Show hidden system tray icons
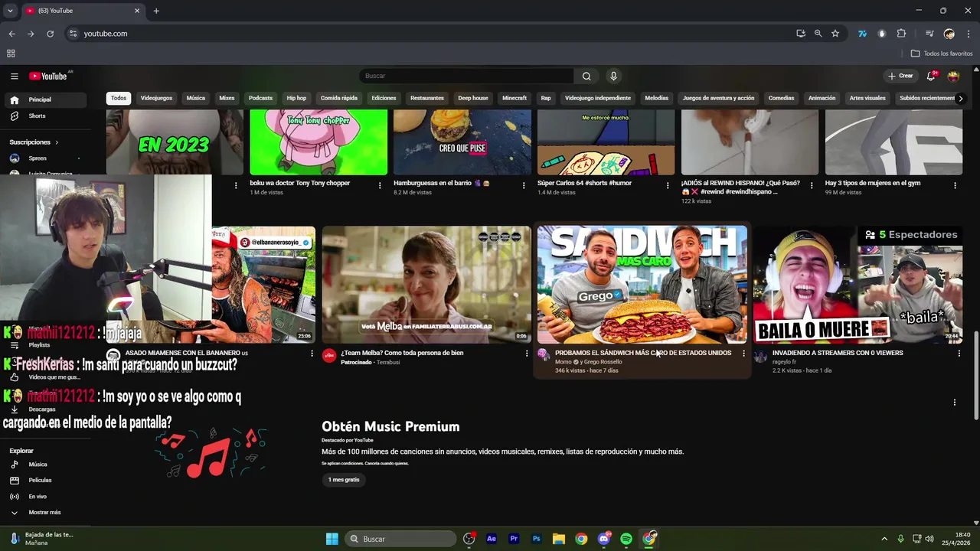The width and height of the screenshot is (980, 551). [884, 539]
